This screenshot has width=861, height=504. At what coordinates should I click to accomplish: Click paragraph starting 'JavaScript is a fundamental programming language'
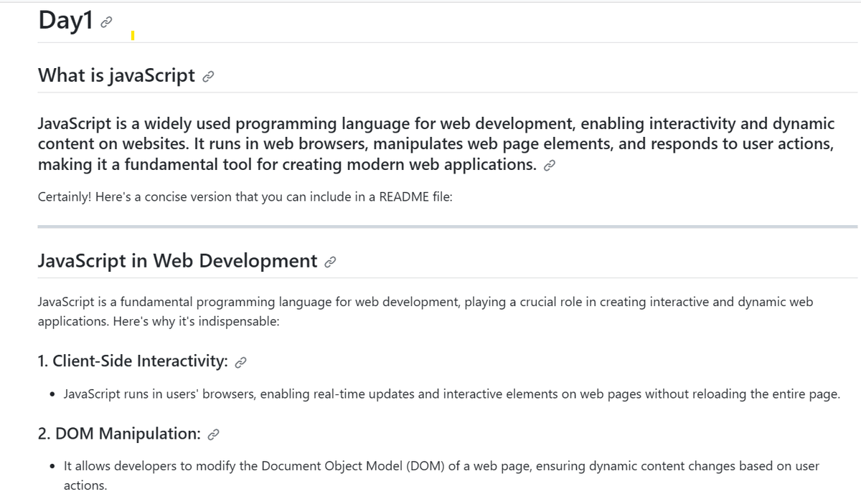pos(425,311)
